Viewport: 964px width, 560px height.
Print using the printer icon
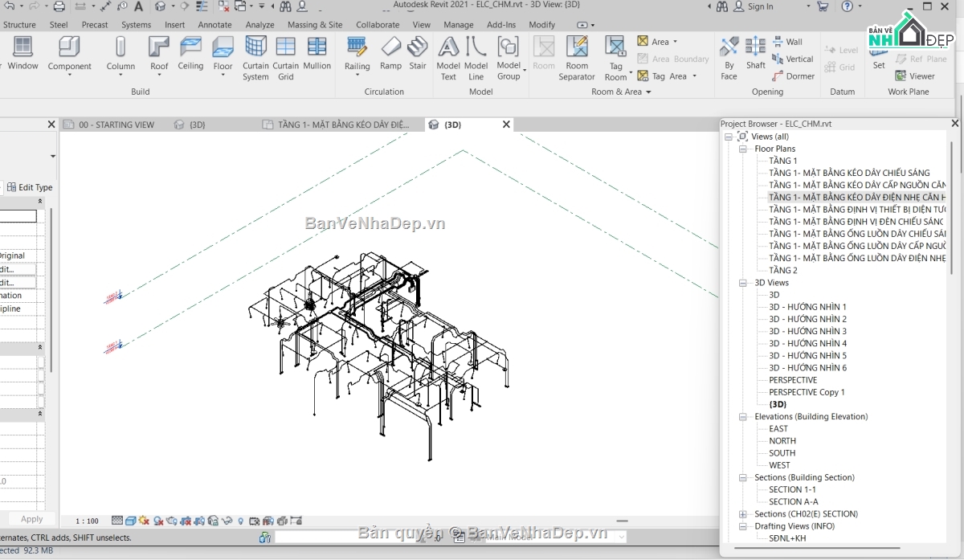point(59,6)
